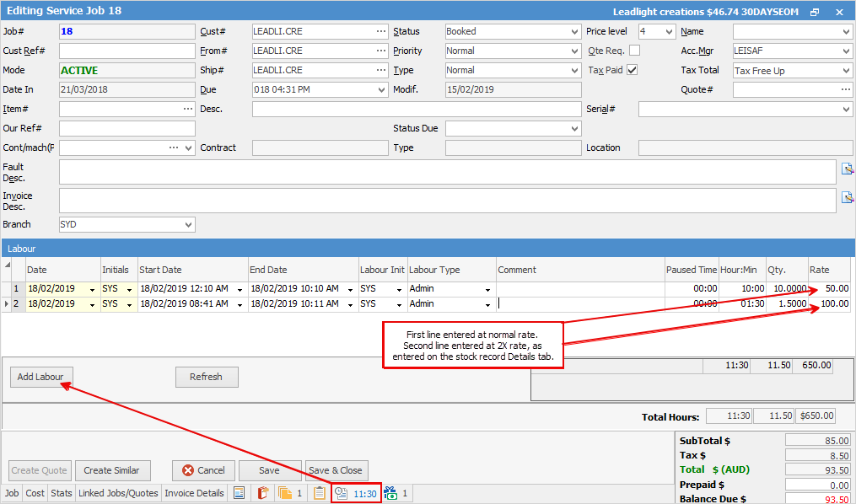Click the Our Ref# input field

coord(127,128)
